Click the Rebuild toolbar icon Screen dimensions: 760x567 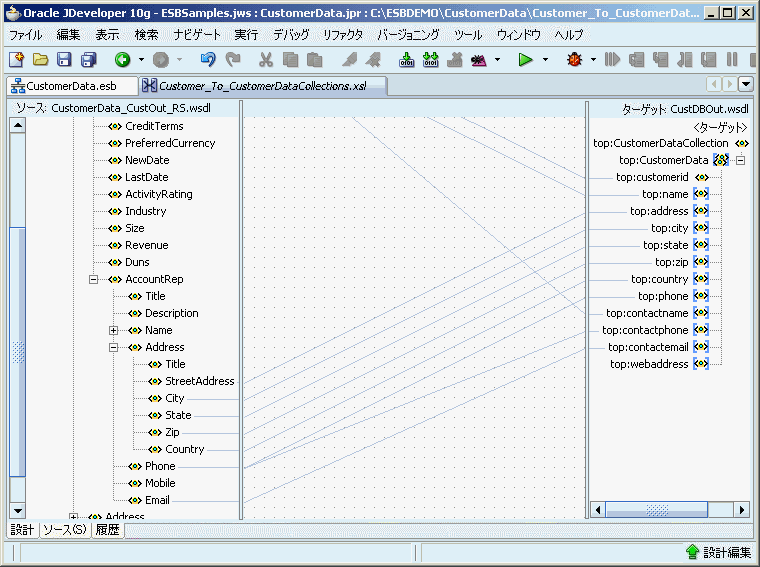coord(430,60)
